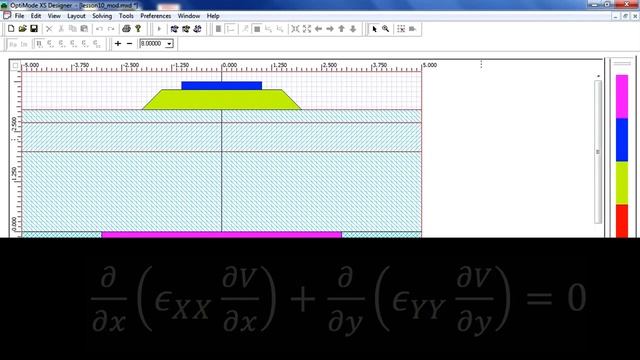Create a new file with the New icon
This screenshot has height=360, width=640.
pyautogui.click(x=11, y=29)
